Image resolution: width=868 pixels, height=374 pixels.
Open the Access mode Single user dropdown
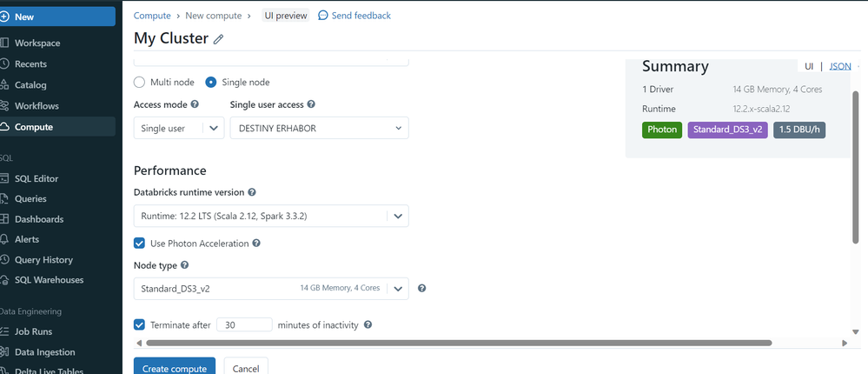(x=179, y=128)
